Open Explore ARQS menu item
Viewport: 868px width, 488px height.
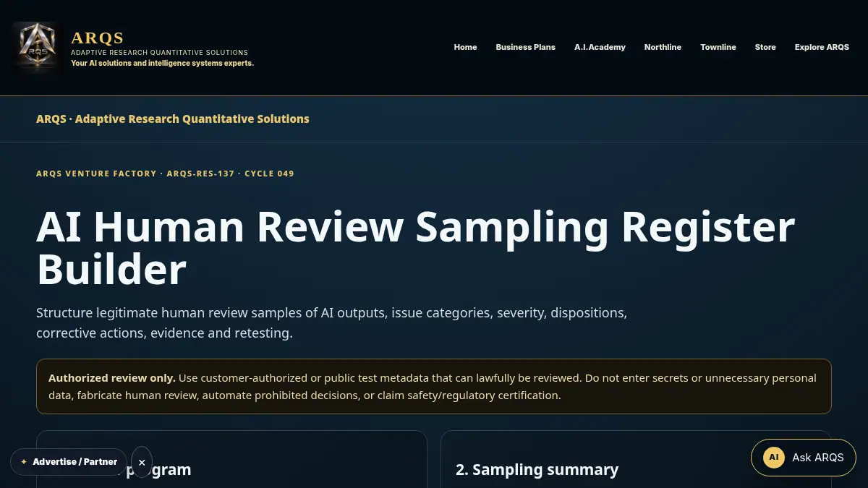tap(822, 47)
